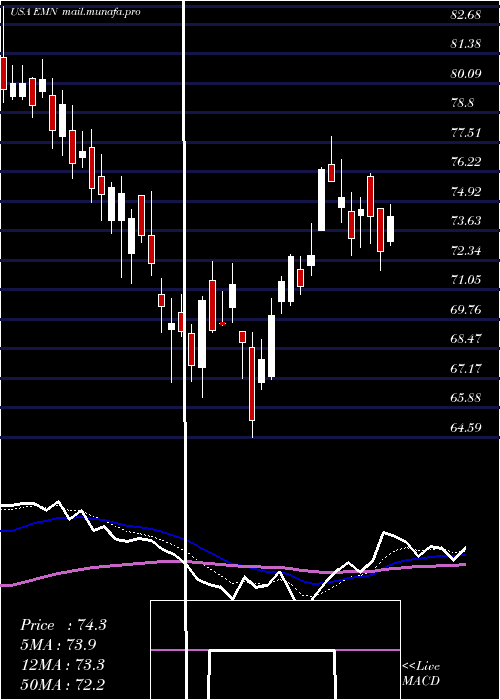
Task: Click the 81.38 price axis label
Action: pyautogui.click(x=466, y=44)
